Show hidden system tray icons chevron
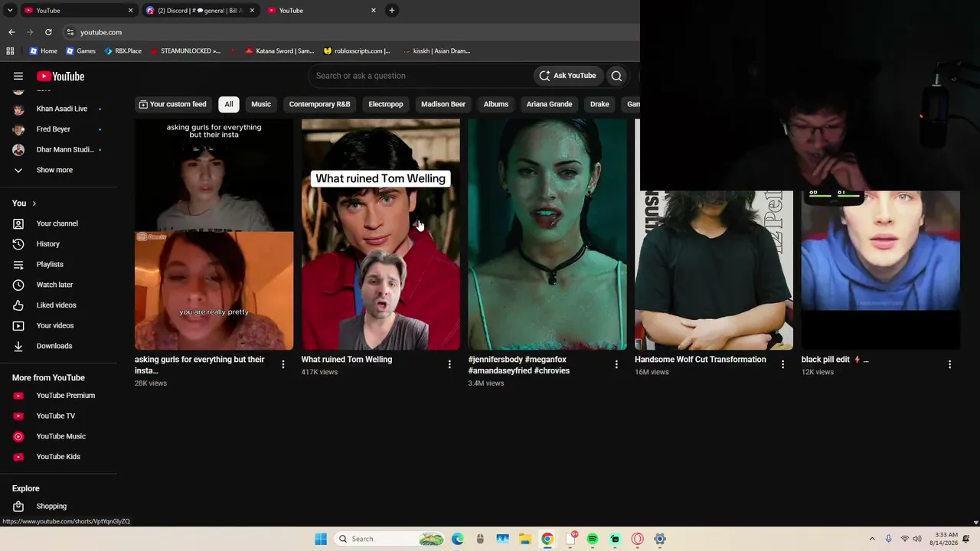Image resolution: width=980 pixels, height=551 pixels. pyautogui.click(x=871, y=539)
